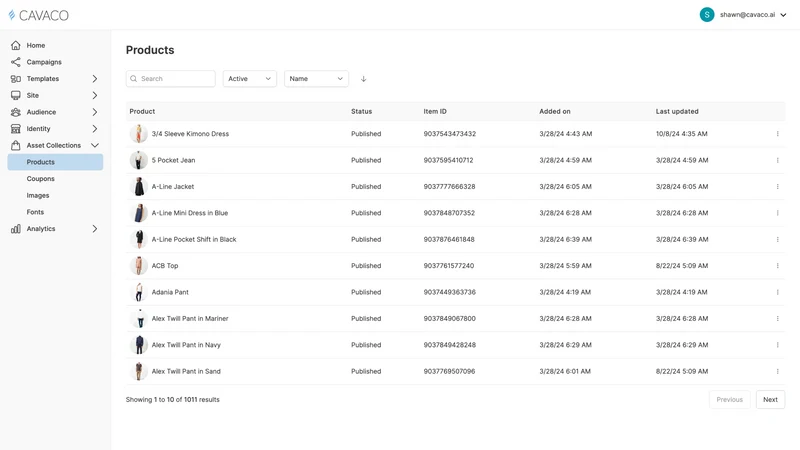This screenshot has height=450, width=800.
Task: Expand the Identity submenu chevron
Action: (x=94, y=129)
